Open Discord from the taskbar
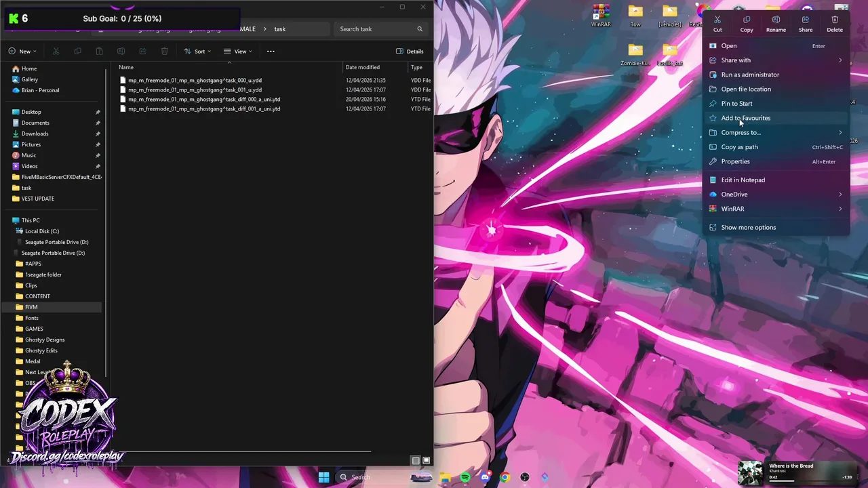868x488 pixels. pyautogui.click(x=485, y=477)
